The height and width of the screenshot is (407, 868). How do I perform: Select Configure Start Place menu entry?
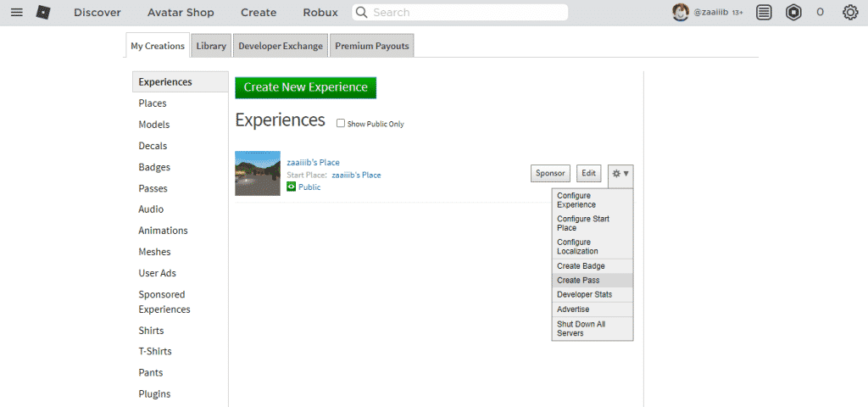[x=593, y=224]
